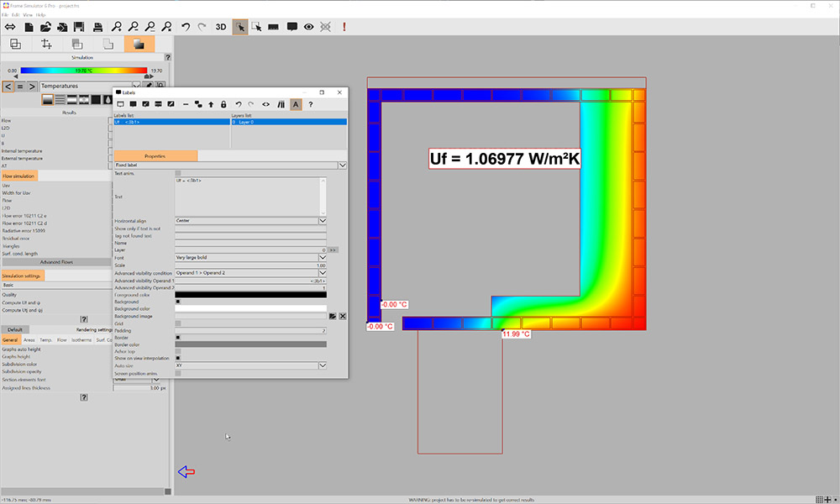Select the highlighted simulation gradient mode icon
The image size is (840, 504).
tap(139, 44)
